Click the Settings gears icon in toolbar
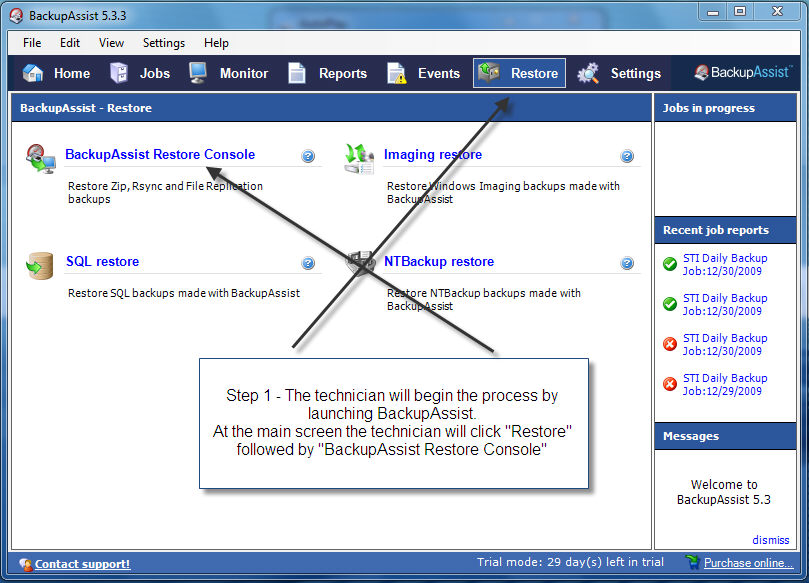809x583 pixels. pos(588,73)
